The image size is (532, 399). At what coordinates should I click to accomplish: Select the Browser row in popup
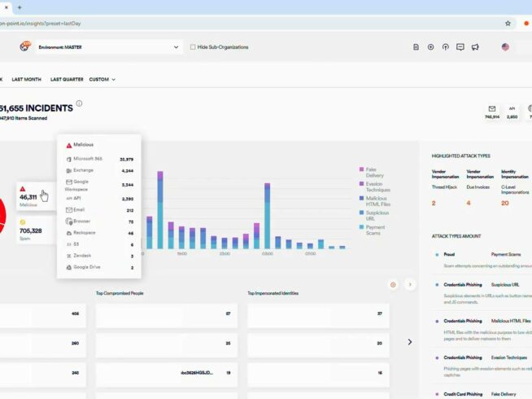pyautogui.click(x=99, y=221)
